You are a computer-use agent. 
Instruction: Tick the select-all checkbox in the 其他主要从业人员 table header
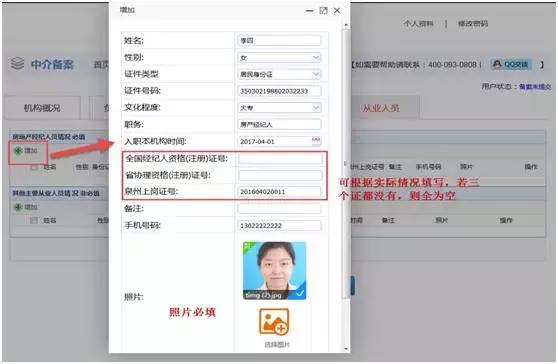34,221
